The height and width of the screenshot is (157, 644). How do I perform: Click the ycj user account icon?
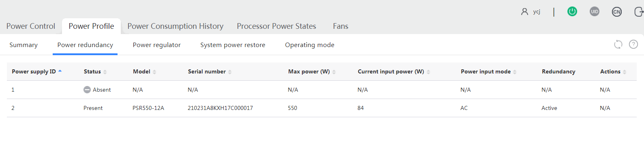tap(524, 11)
